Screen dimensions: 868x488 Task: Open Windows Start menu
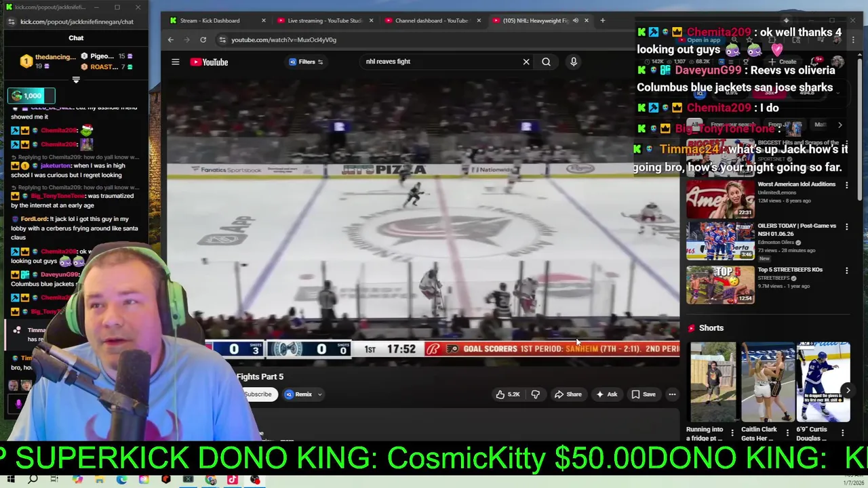(x=11, y=480)
